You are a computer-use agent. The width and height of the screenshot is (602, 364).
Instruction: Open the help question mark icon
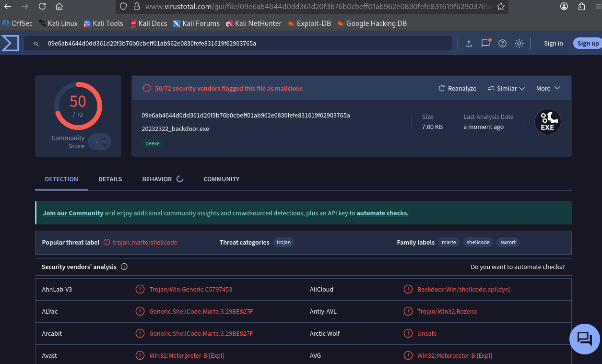click(x=502, y=43)
